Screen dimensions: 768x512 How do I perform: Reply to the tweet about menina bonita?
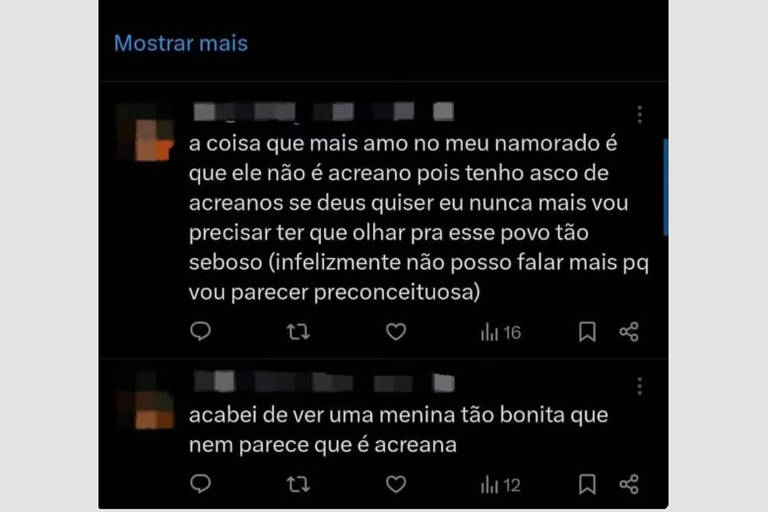tap(200, 484)
